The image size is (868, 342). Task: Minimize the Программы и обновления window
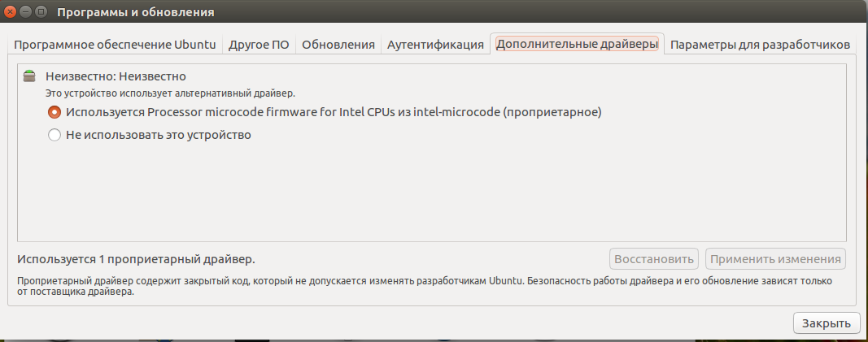tap(25, 12)
